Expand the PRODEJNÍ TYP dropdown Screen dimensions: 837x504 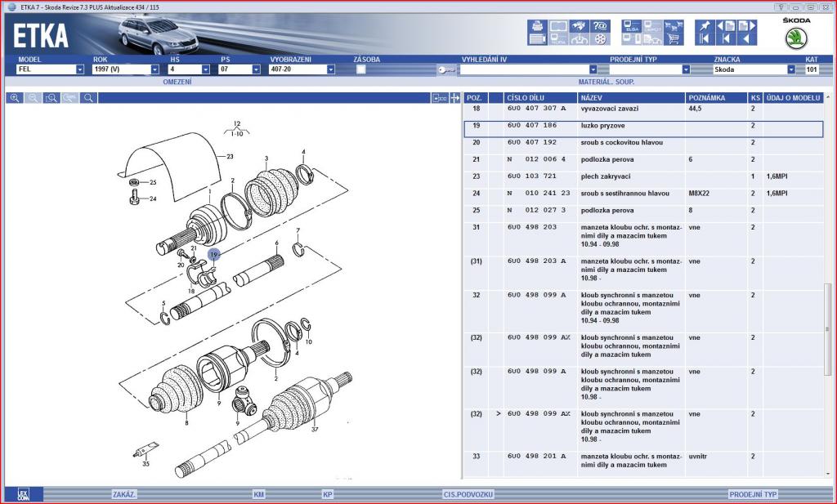pyautogui.click(x=686, y=69)
